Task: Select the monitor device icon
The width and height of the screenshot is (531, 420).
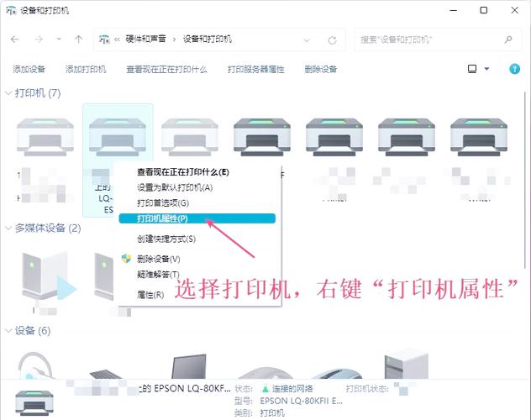Action: pyautogui.click(x=189, y=366)
